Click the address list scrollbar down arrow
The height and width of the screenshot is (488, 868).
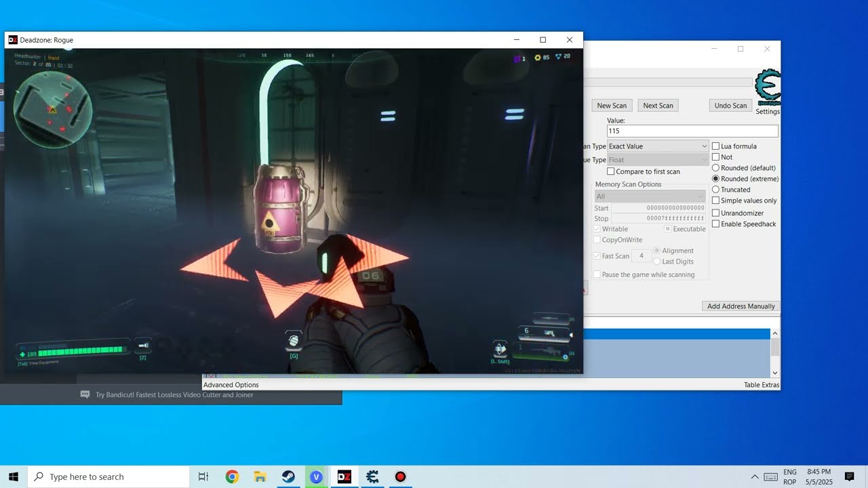pyautogui.click(x=775, y=373)
